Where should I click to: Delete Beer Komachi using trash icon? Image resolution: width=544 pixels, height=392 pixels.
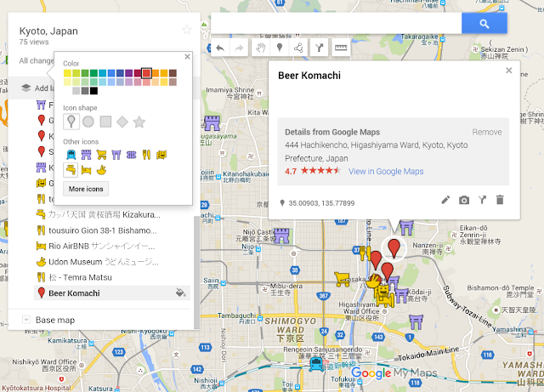point(500,200)
